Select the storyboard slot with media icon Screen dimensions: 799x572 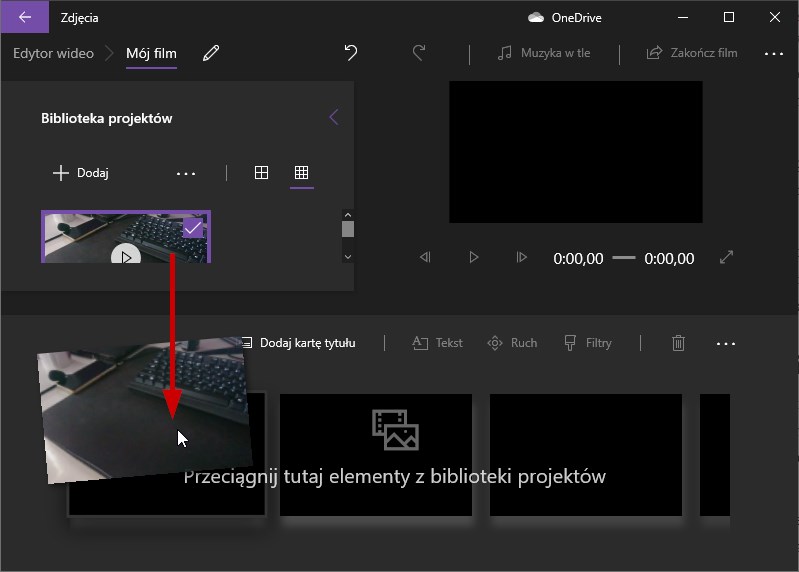(376, 454)
